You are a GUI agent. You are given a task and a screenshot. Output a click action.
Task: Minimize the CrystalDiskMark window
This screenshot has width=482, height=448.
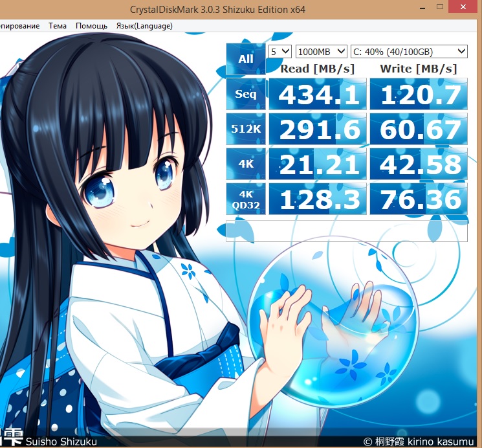(x=422, y=8)
